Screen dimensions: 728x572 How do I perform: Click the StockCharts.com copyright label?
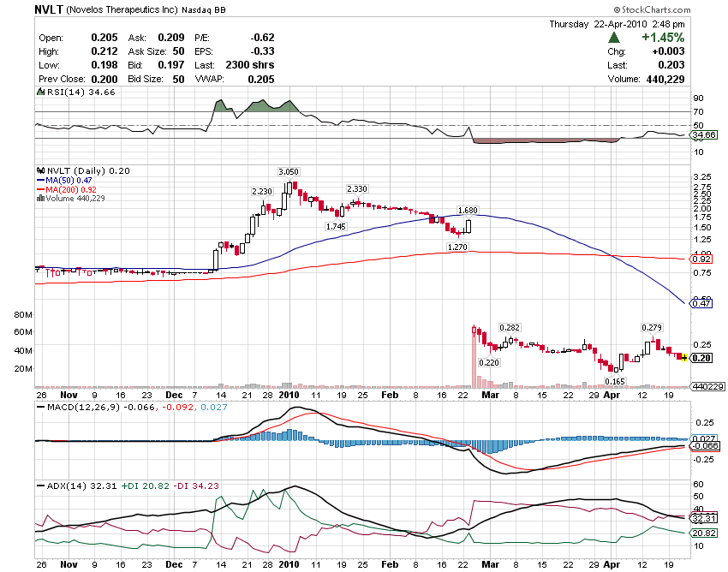[652, 9]
